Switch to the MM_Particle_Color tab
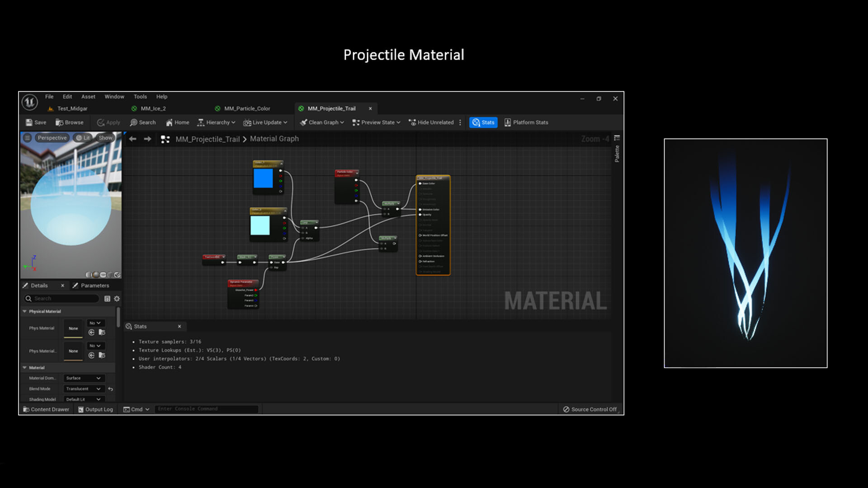Screen dimensions: 868x488 (x=247, y=108)
